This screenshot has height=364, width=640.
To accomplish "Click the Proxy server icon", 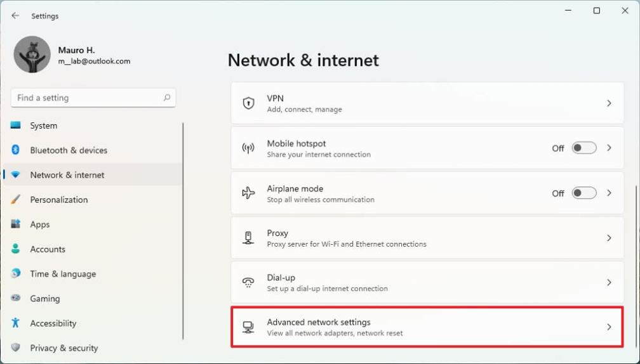I will pos(248,238).
